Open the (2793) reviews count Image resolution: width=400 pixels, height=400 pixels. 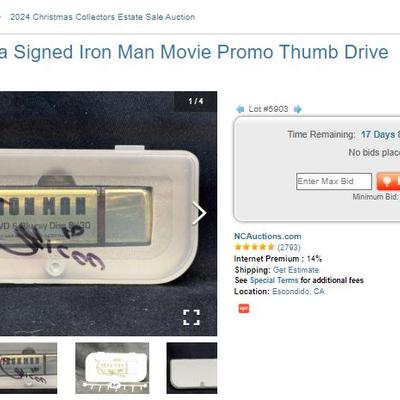(x=289, y=247)
